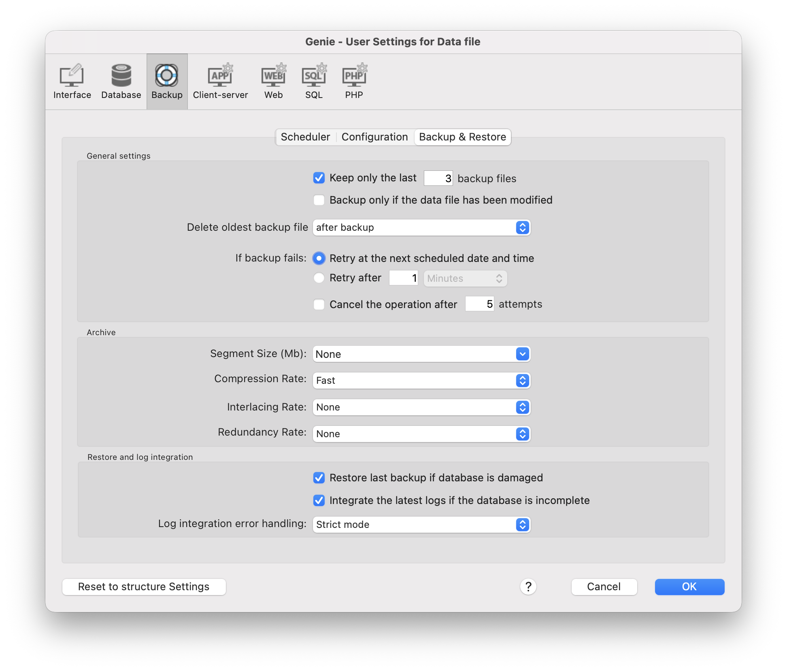The width and height of the screenshot is (787, 672).
Task: Switch to the Configuration tab
Action: coord(374,137)
